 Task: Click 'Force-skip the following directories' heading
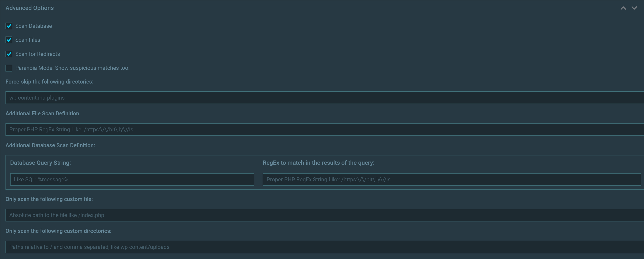49,82
